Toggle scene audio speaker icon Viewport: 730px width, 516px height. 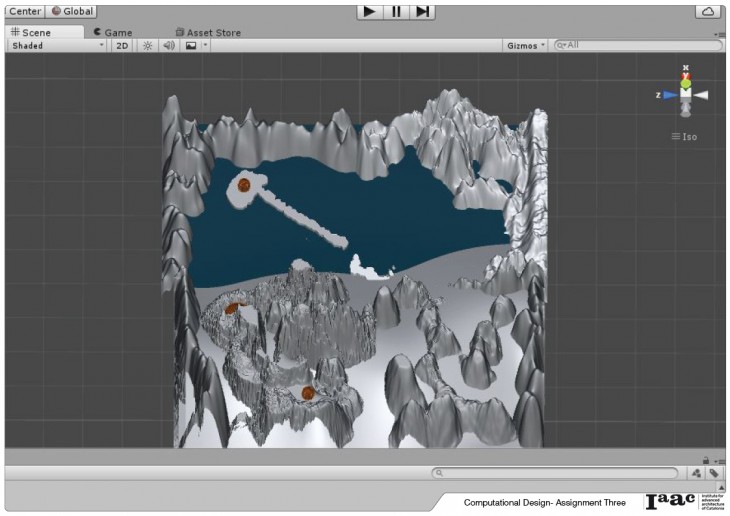click(168, 45)
